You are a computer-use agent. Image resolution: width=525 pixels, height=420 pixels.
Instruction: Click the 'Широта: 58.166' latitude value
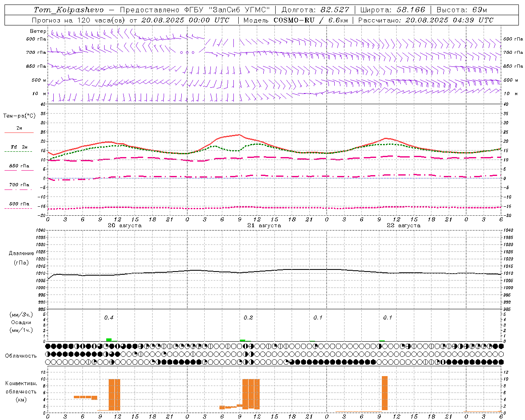393,10
